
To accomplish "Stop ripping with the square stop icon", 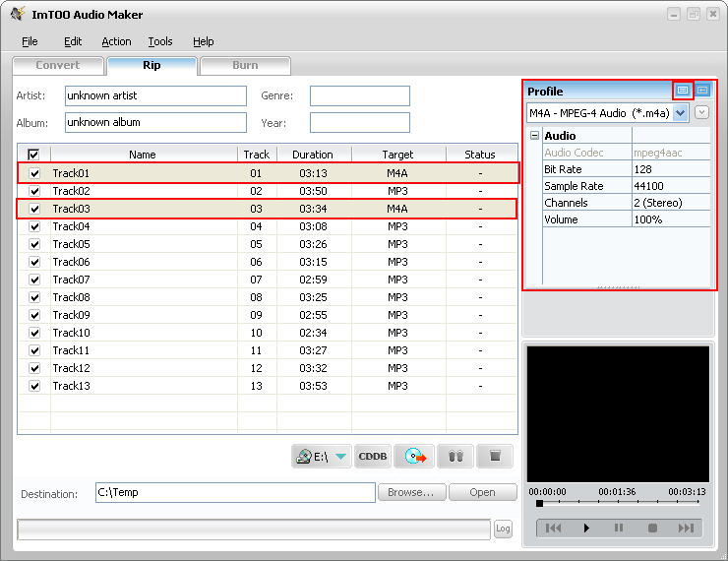I will pyautogui.click(x=495, y=456).
